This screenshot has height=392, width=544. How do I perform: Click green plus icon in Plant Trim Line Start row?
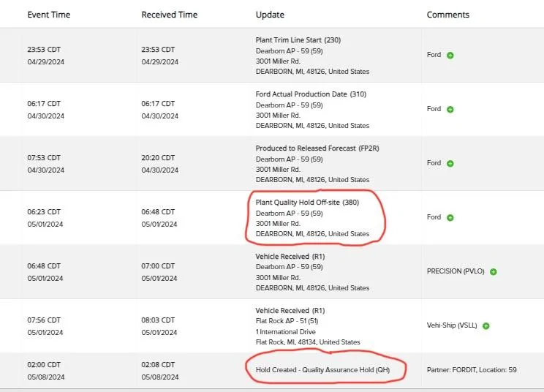(x=450, y=55)
